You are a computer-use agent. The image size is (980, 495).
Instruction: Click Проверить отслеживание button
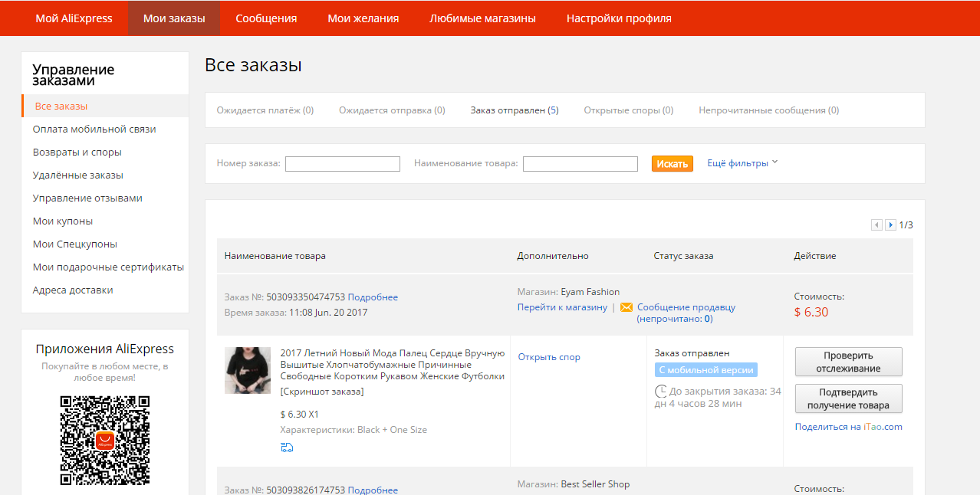[x=849, y=362]
